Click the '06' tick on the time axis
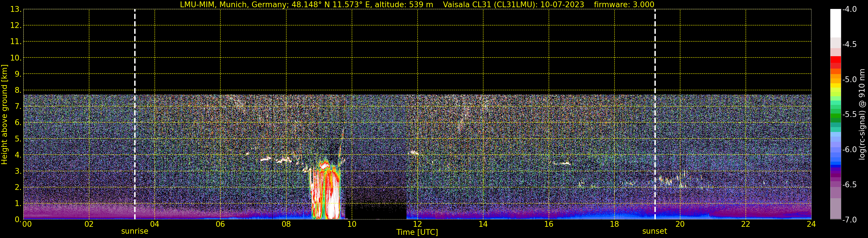868x238 pixels. coord(220,224)
